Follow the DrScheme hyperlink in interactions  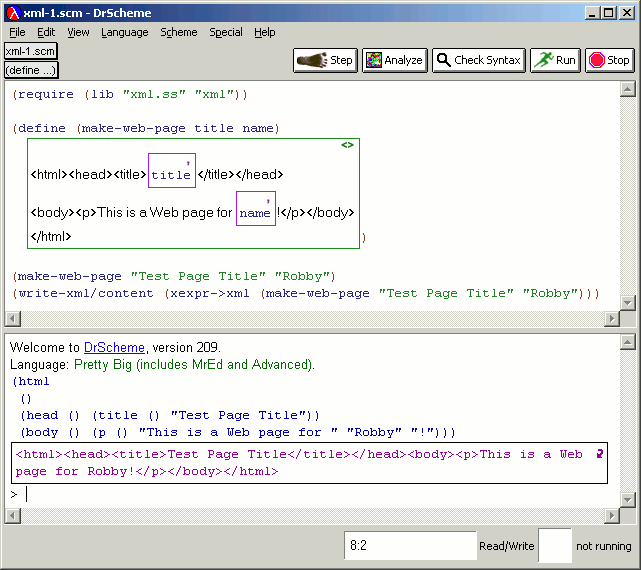tap(114, 348)
